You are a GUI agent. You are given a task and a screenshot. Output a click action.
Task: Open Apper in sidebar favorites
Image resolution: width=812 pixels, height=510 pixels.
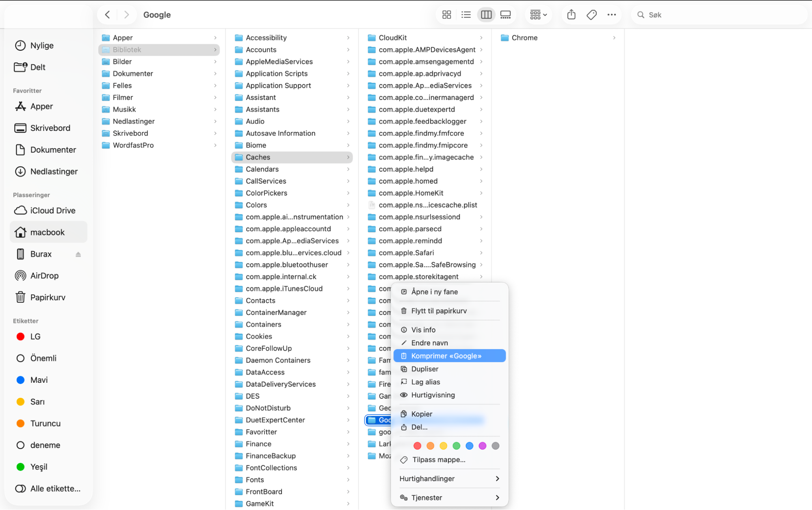[x=48, y=106]
